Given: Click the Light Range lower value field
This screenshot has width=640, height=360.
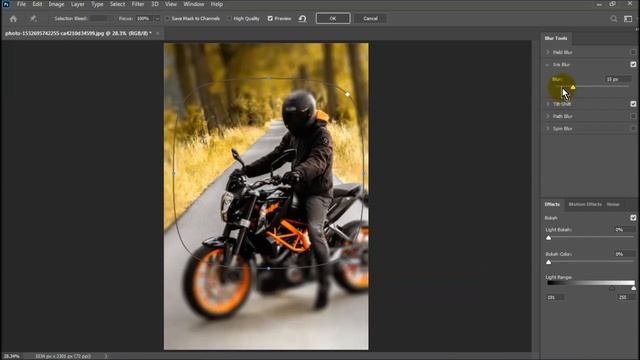Looking at the screenshot, I should [x=554, y=298].
